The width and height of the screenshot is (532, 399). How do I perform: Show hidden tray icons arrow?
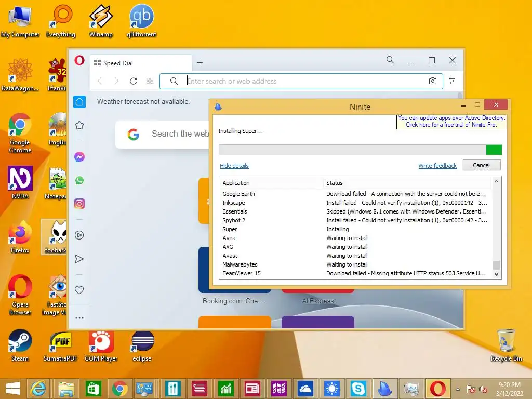(x=458, y=389)
